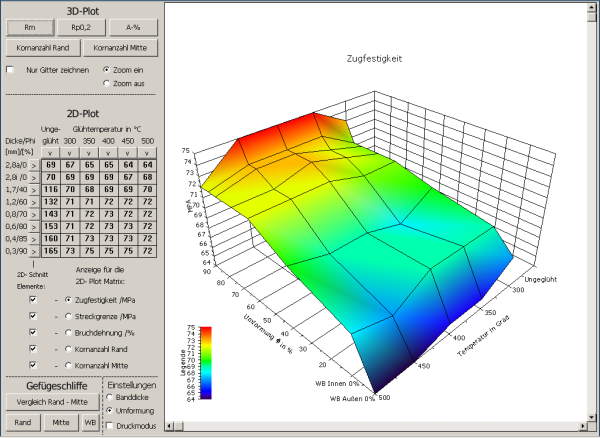Viewport: 600px width, 438px height.
Task: Switch setting to Banddicke
Action: (x=110, y=397)
